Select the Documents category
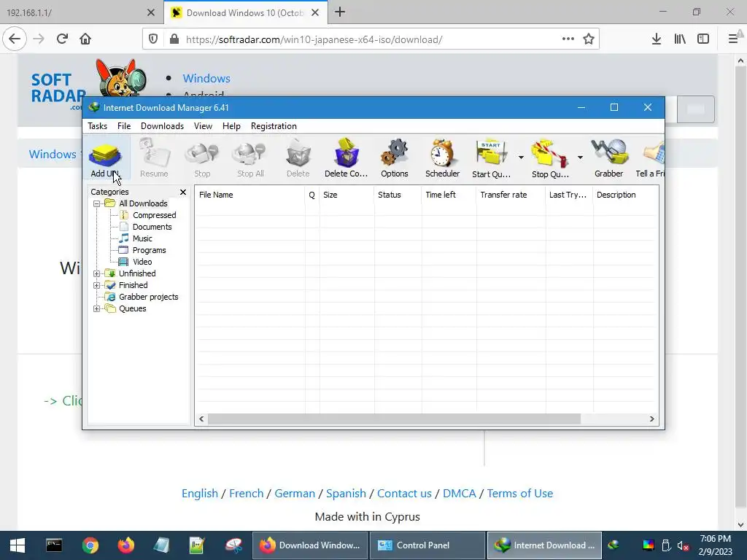 (152, 227)
